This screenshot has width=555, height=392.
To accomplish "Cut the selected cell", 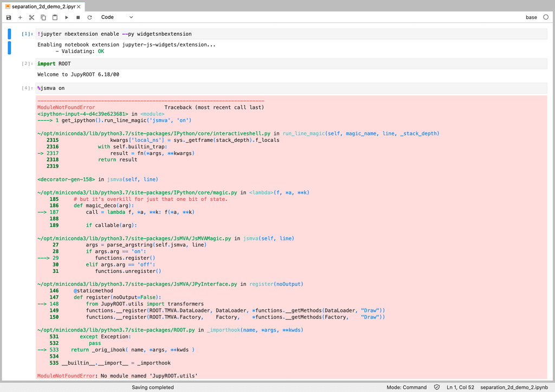I will [31, 17].
